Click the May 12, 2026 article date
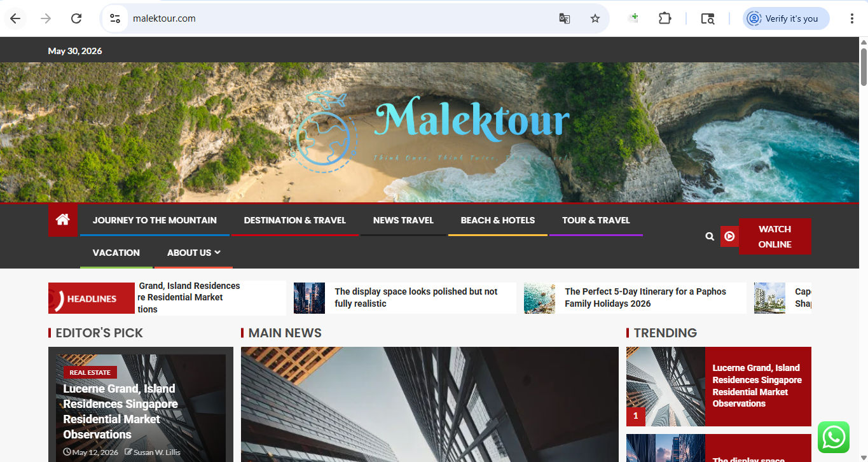The width and height of the screenshot is (868, 462). tap(95, 452)
